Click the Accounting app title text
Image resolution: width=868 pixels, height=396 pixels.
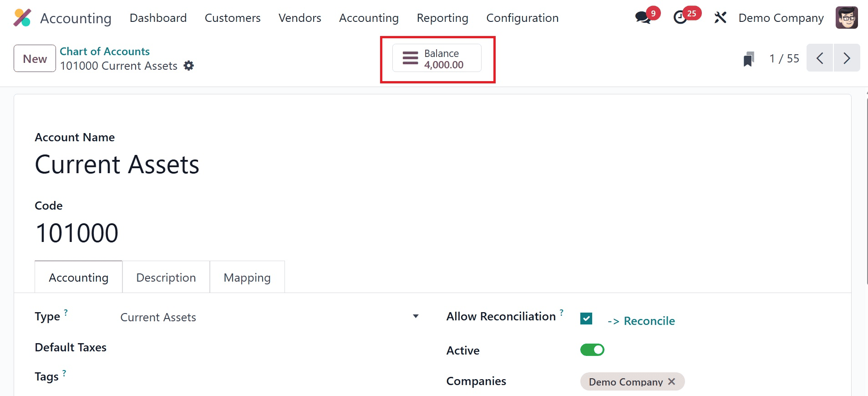point(76,18)
